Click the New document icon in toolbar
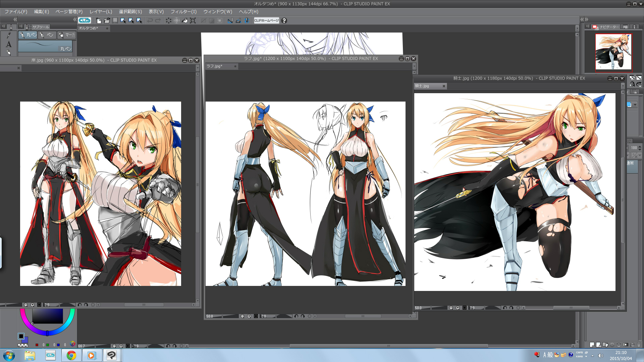 tap(99, 21)
